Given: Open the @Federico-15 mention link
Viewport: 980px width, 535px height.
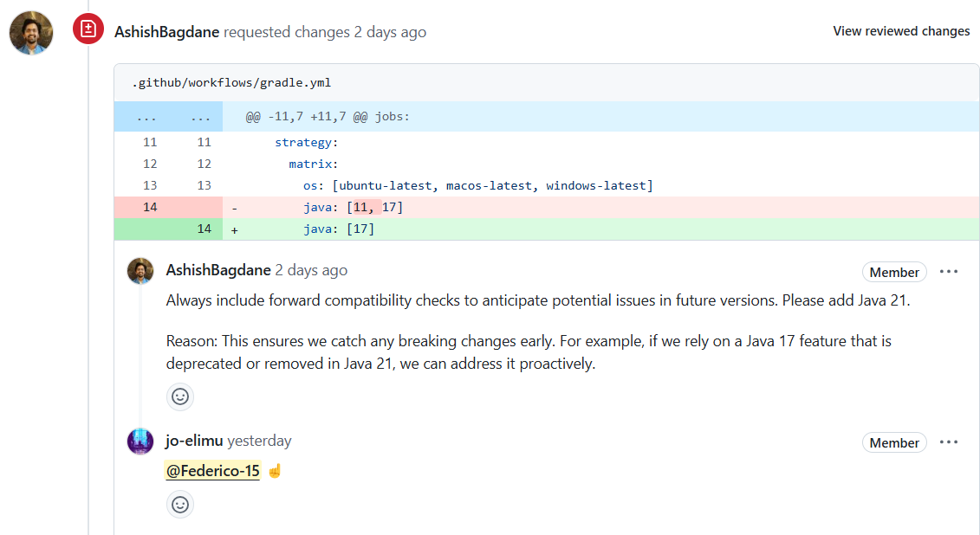Looking at the screenshot, I should point(212,471).
